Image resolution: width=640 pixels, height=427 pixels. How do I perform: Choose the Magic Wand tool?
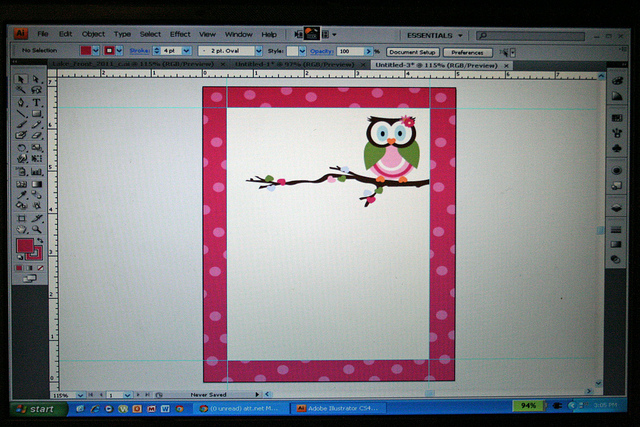pyautogui.click(x=21, y=90)
